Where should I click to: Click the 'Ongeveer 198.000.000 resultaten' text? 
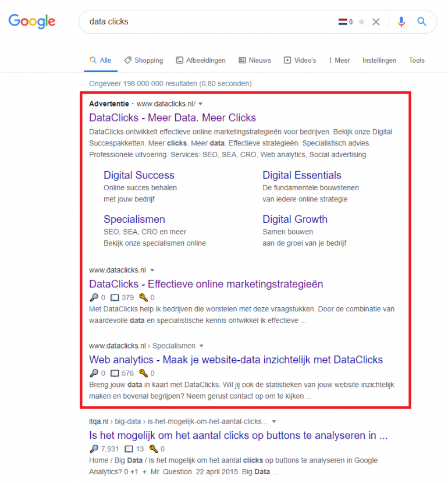point(170,83)
